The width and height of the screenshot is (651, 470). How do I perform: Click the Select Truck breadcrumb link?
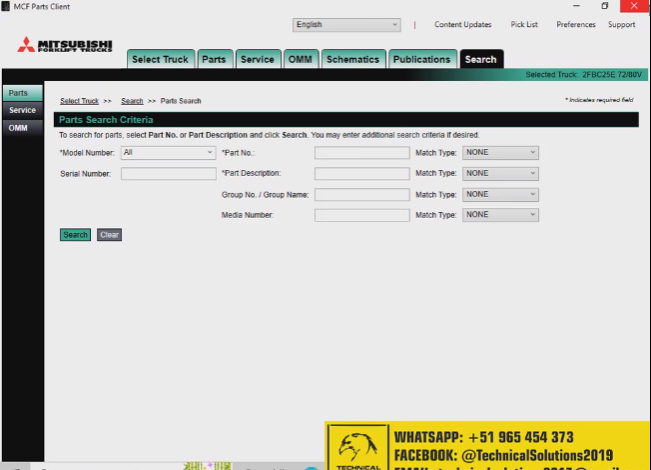point(79,101)
